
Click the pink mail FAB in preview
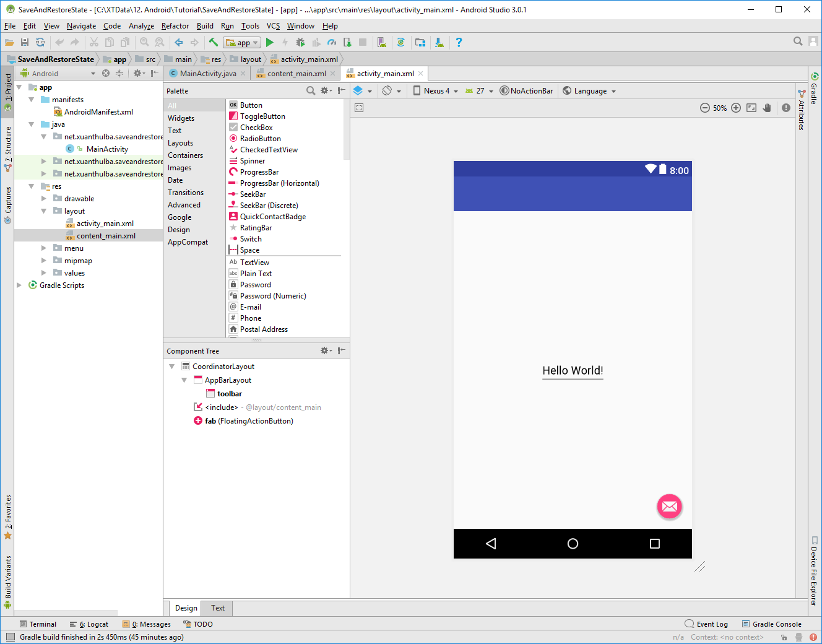(669, 507)
